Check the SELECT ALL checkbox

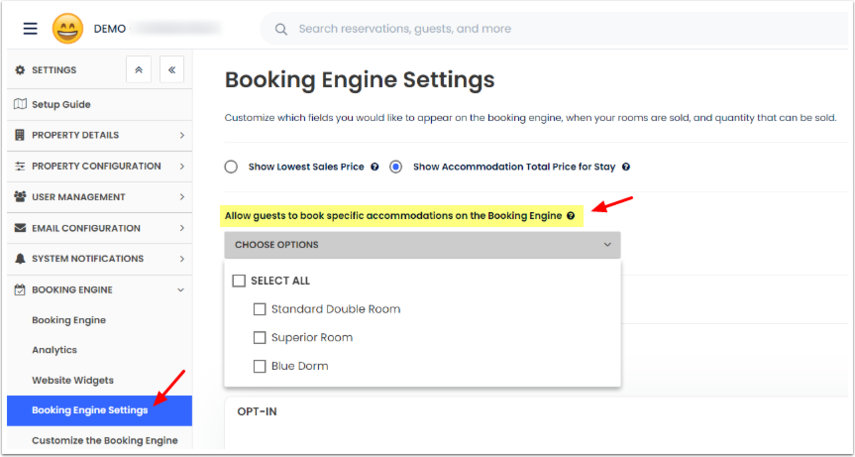(x=239, y=281)
